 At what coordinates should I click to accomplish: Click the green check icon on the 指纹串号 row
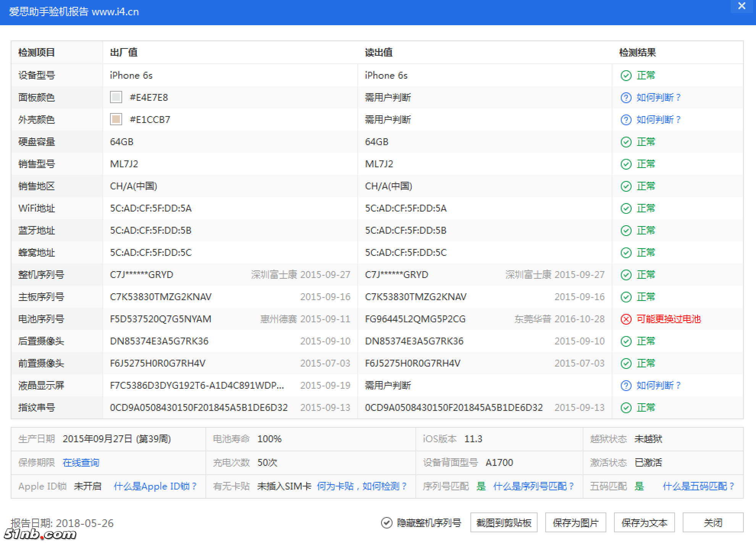(626, 407)
